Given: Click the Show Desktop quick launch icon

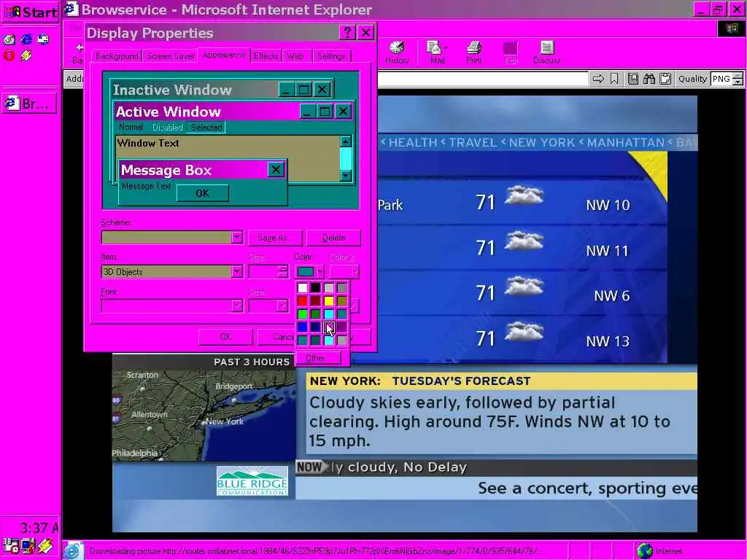Looking at the screenshot, I should pos(9,39).
